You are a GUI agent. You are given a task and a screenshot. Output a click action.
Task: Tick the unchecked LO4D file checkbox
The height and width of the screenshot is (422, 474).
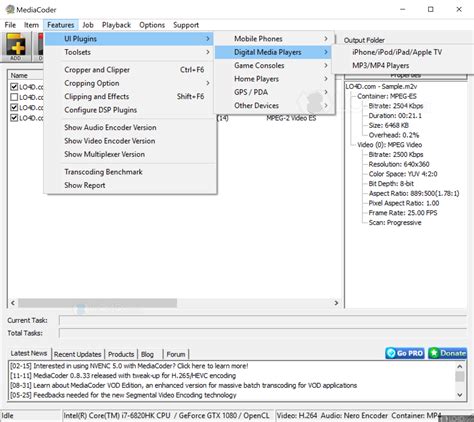click(14, 97)
